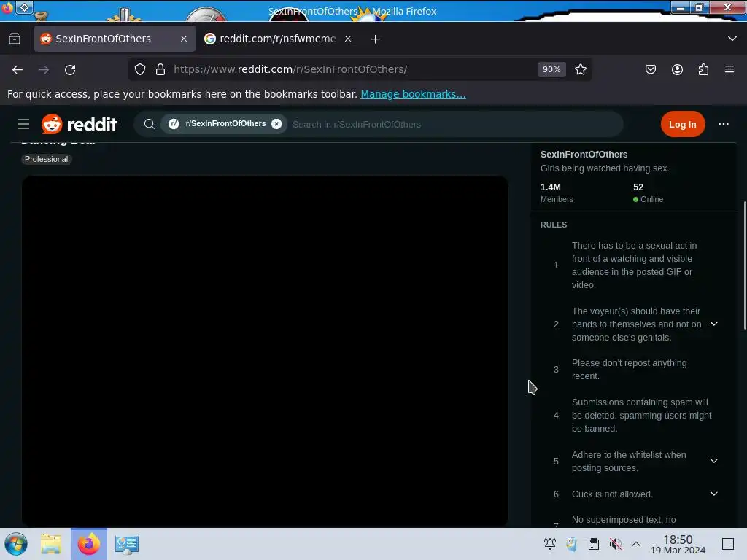
Task: Click the r/SexInFrontOfOthers search scope pill
Action: coord(225,124)
